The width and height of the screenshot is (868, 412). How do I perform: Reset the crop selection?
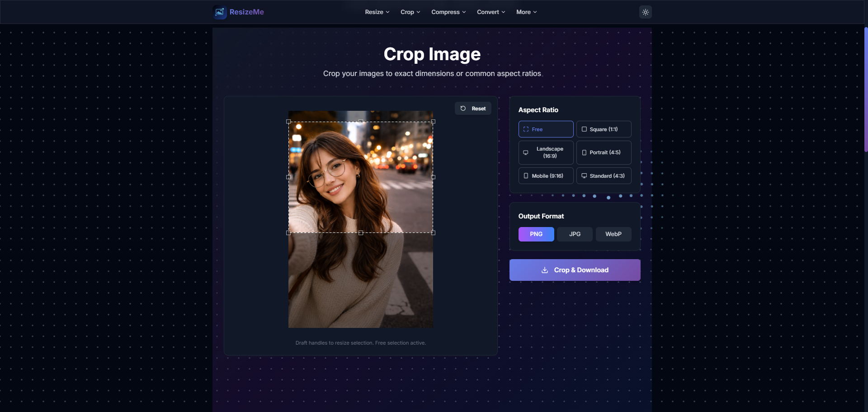tap(473, 109)
